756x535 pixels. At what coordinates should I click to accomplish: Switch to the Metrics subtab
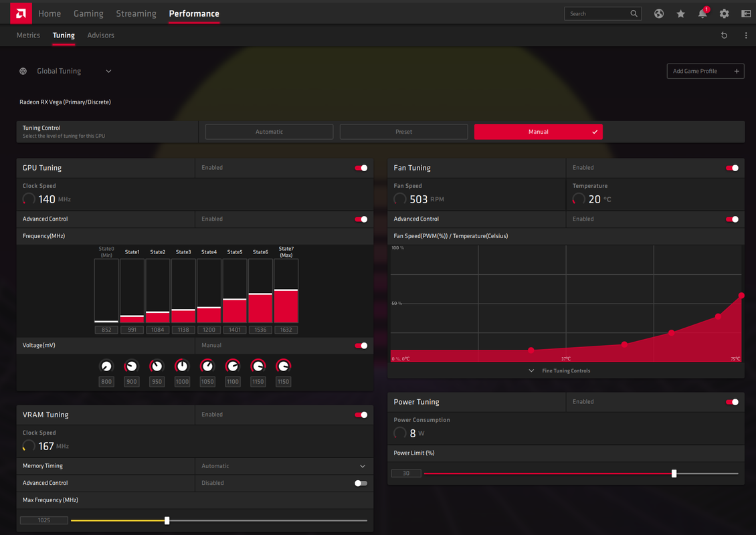[x=28, y=35]
